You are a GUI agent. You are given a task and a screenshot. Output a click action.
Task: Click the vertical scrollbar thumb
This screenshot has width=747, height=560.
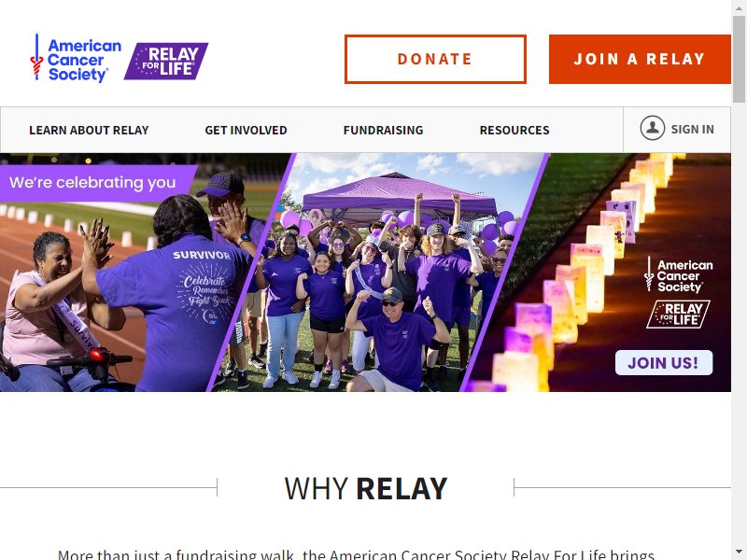739,59
